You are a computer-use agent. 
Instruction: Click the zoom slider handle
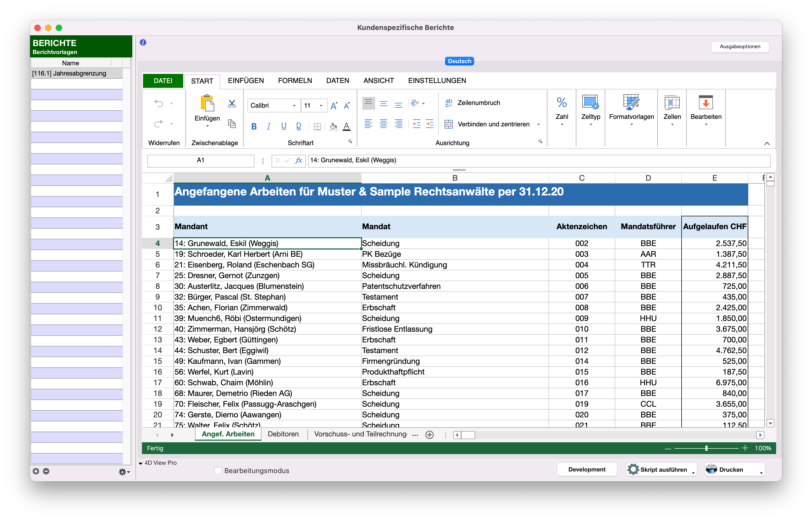point(706,448)
